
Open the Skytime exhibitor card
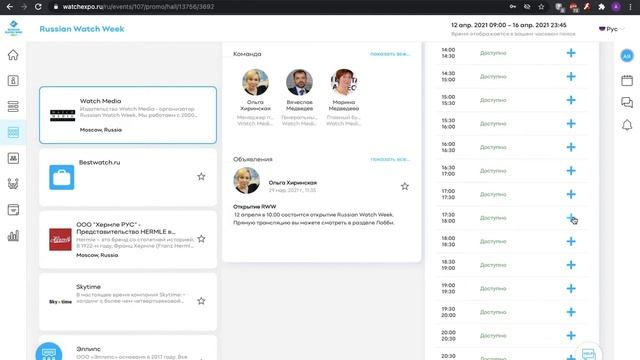tap(128, 302)
